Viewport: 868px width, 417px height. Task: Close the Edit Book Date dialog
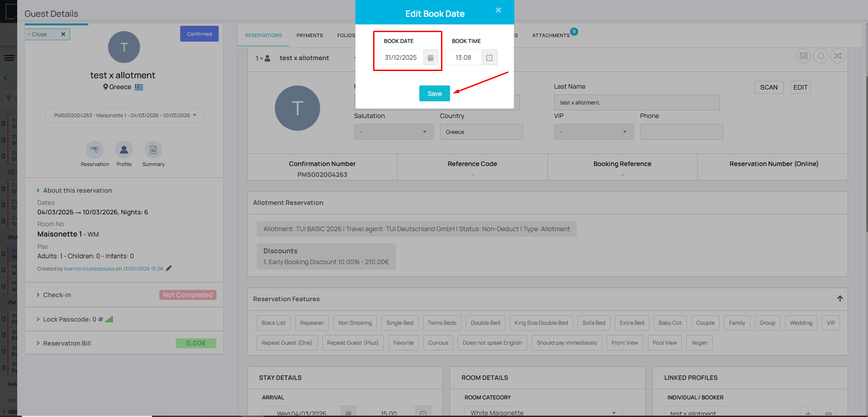tap(498, 10)
